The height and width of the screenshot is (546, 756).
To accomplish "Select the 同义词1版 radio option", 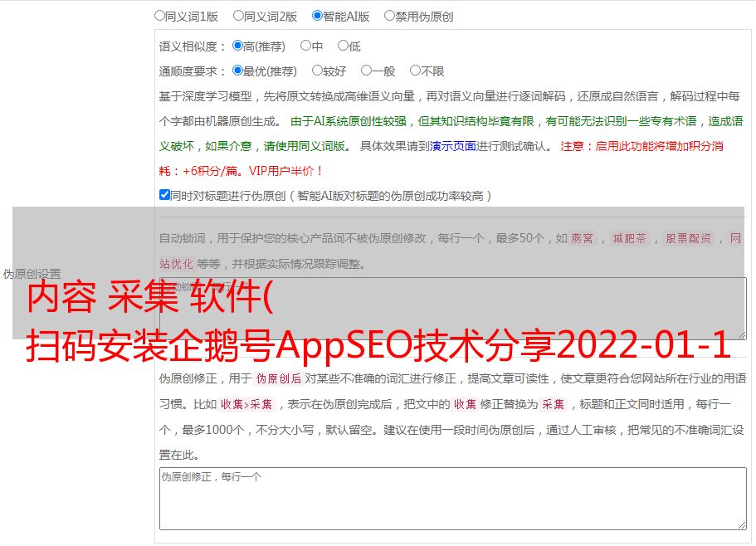I will click(160, 16).
